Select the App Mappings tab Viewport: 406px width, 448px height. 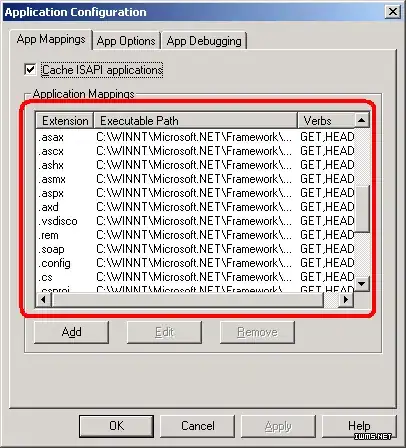tap(51, 39)
